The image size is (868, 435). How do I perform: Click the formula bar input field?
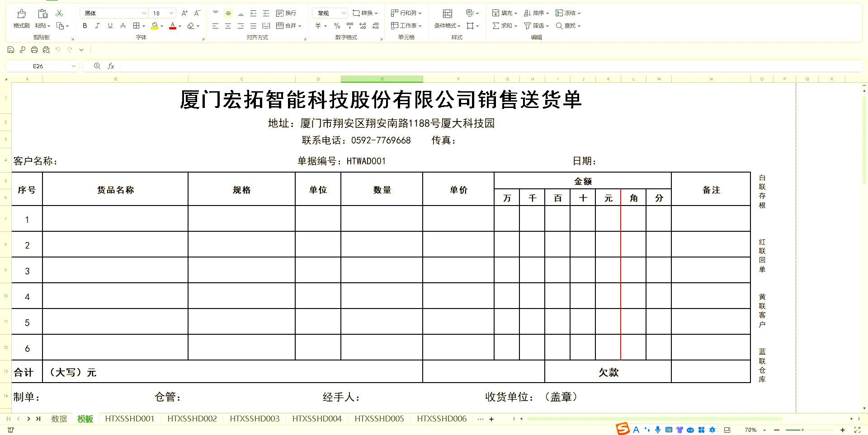click(x=491, y=66)
